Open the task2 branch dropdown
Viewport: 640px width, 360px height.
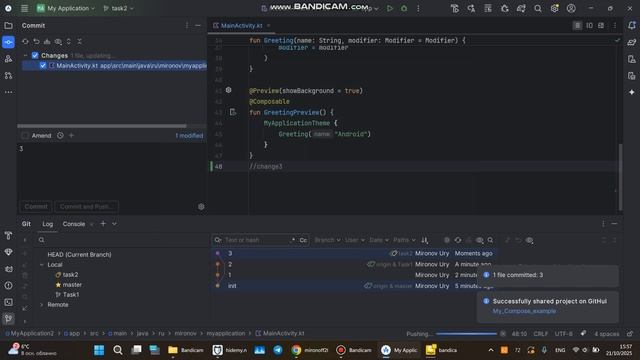[118, 8]
